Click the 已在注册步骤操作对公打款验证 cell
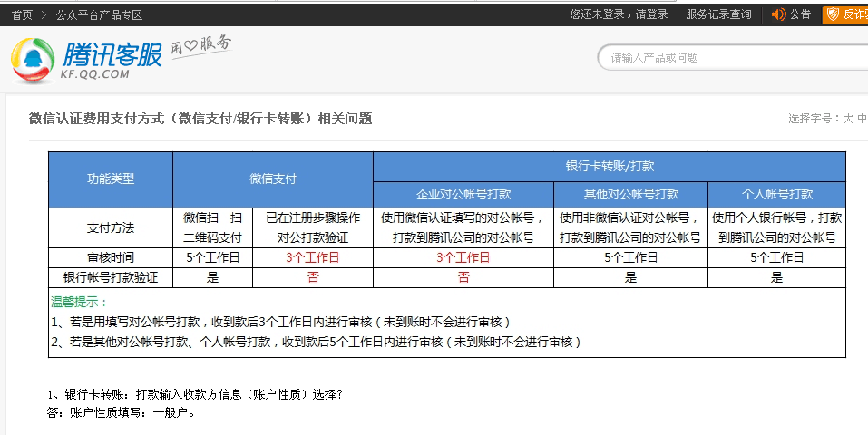868x435 pixels. 313,228
